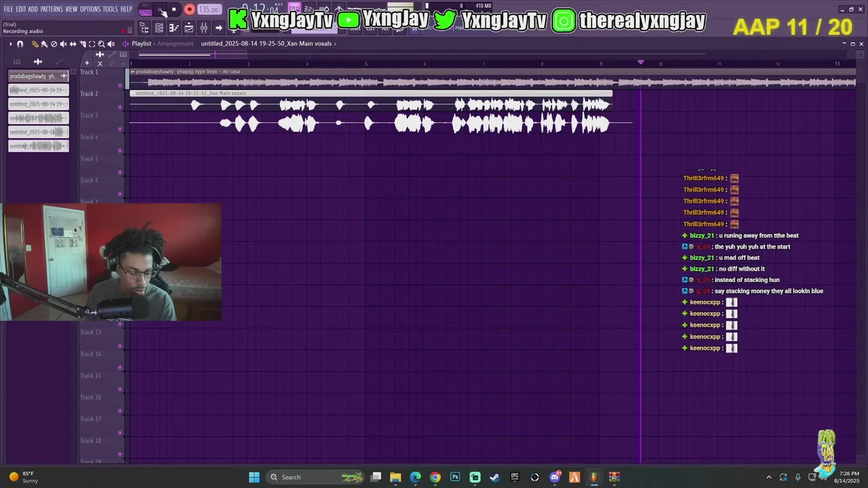
Task: Open Discord from the taskbar
Action: (x=555, y=477)
